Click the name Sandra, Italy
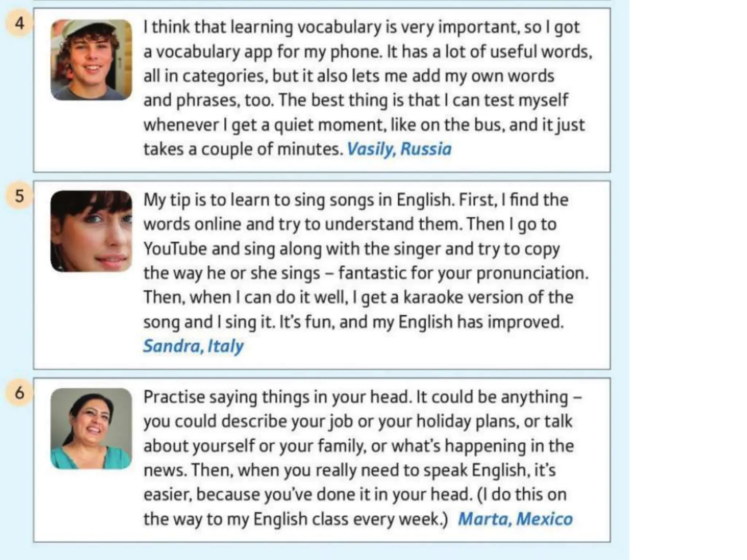 pyautogui.click(x=193, y=346)
